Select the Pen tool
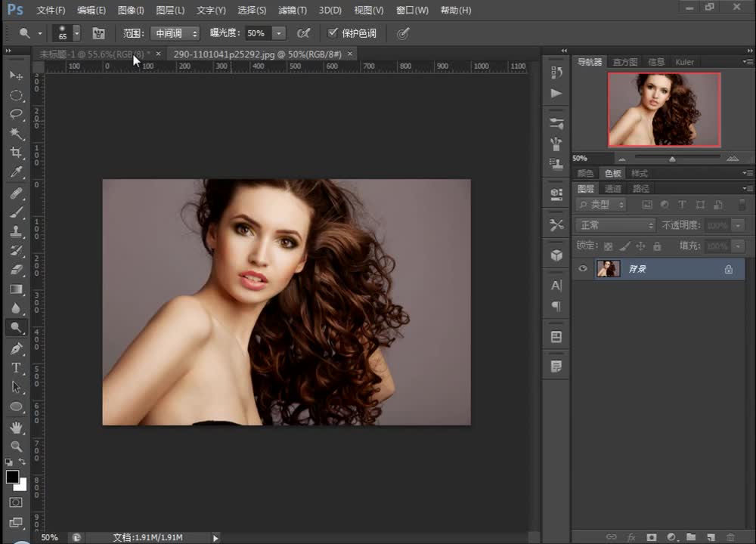This screenshot has width=756, height=544. point(16,348)
